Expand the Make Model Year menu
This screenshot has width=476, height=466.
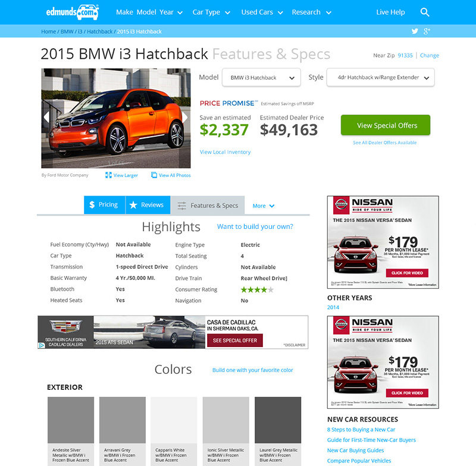[149, 12]
